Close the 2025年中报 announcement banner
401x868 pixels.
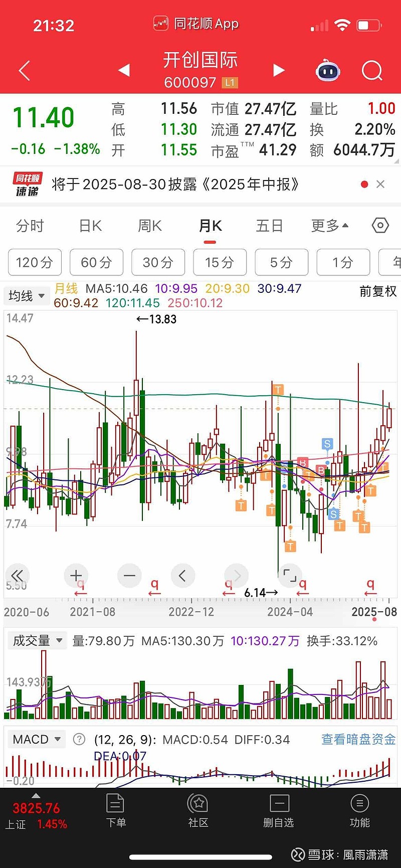pyautogui.click(x=380, y=184)
